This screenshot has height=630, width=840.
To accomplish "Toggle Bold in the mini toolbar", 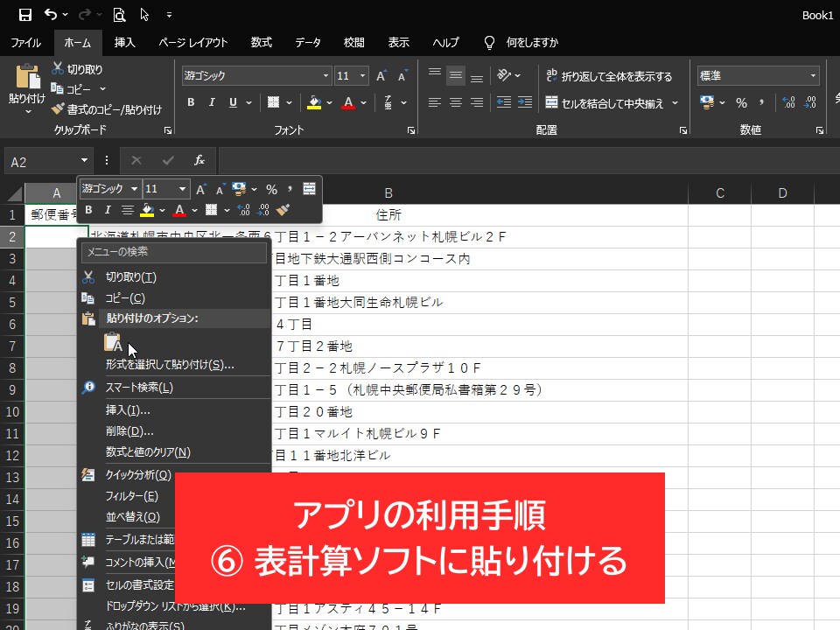I will point(88,210).
